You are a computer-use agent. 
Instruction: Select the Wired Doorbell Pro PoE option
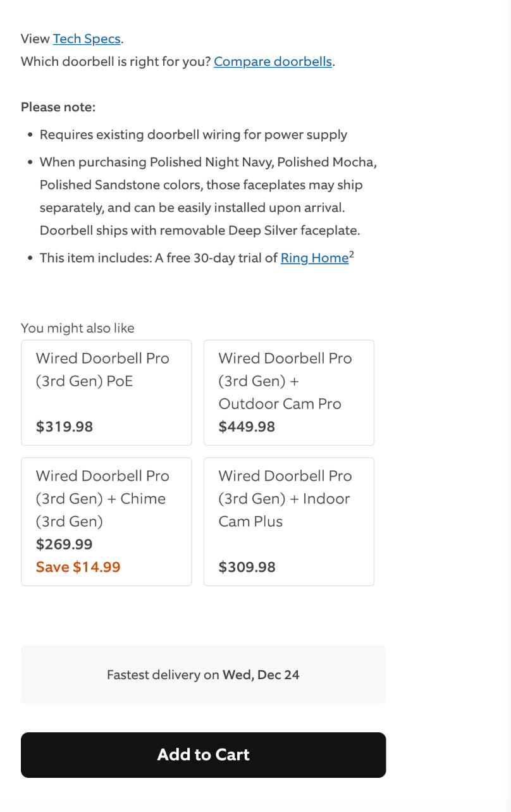tap(106, 392)
